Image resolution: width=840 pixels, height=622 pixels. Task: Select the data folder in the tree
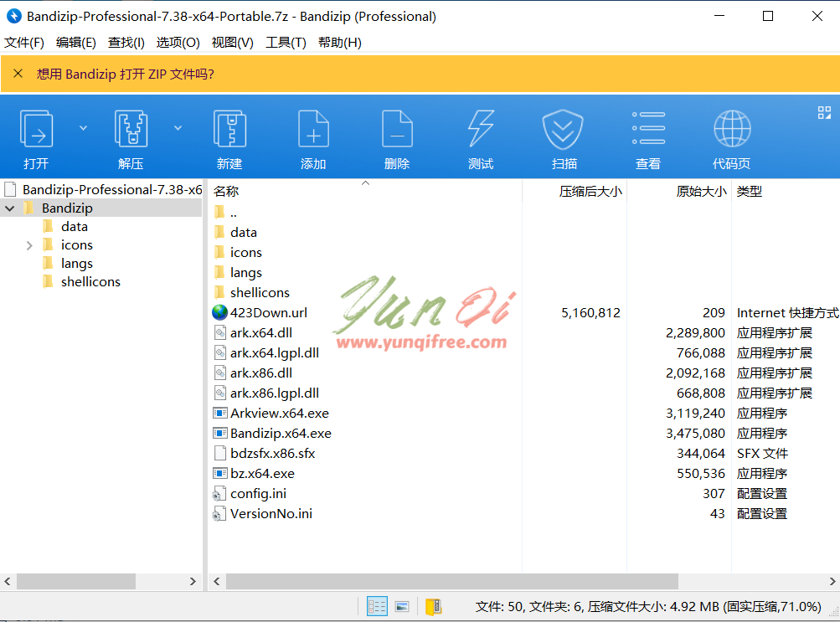coord(75,226)
